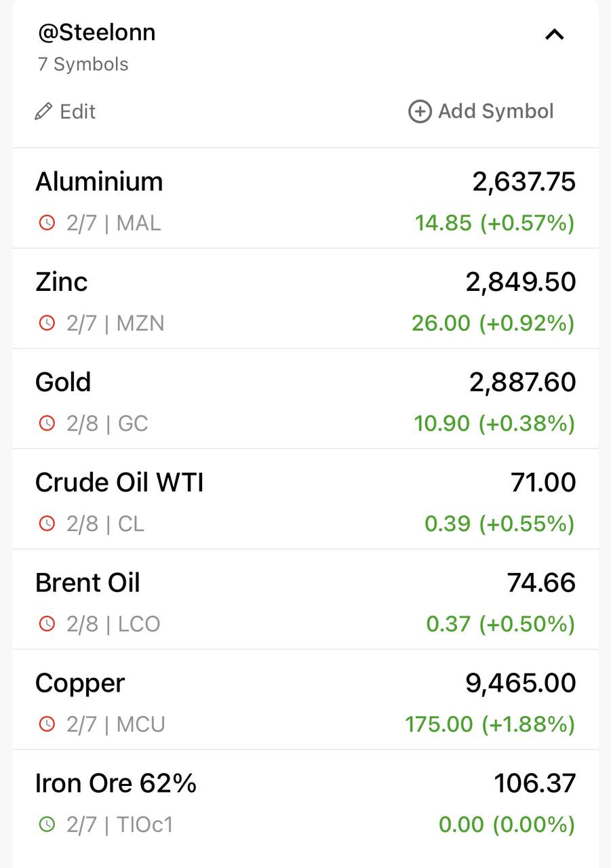
Task: Collapse the @Steelonn watchlist chevron
Action: [555, 35]
